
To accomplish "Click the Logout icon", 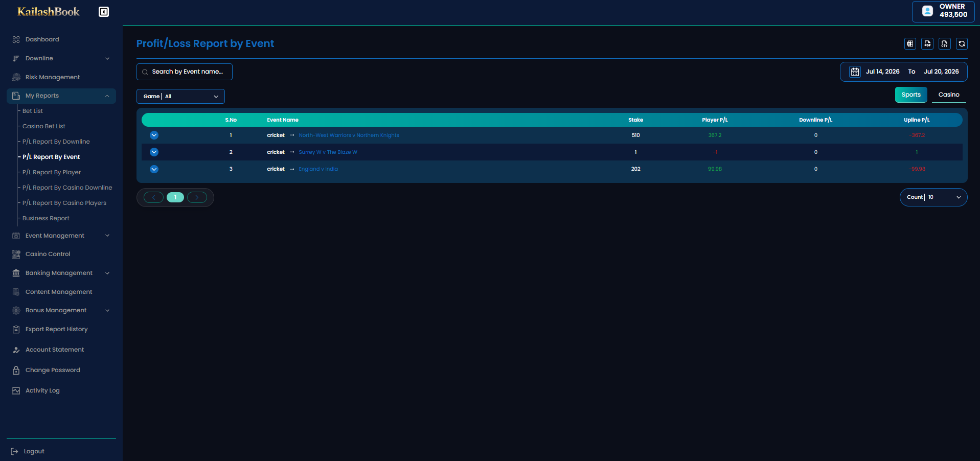I will [14, 451].
